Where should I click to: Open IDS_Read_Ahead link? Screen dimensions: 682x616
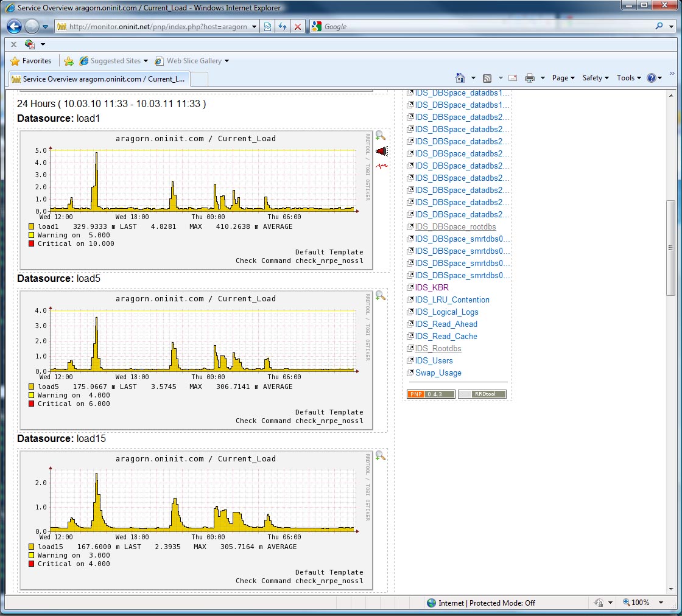click(446, 324)
